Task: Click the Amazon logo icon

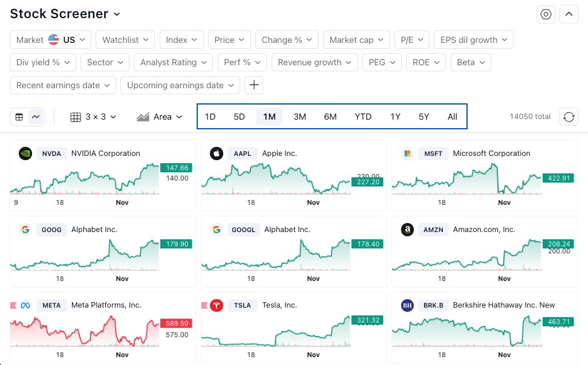Action: tap(407, 230)
